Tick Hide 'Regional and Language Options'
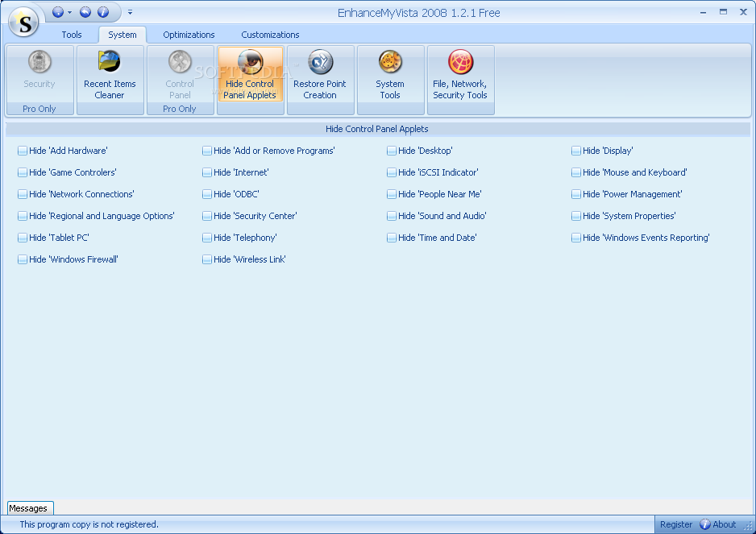The width and height of the screenshot is (756, 534). coord(23,216)
